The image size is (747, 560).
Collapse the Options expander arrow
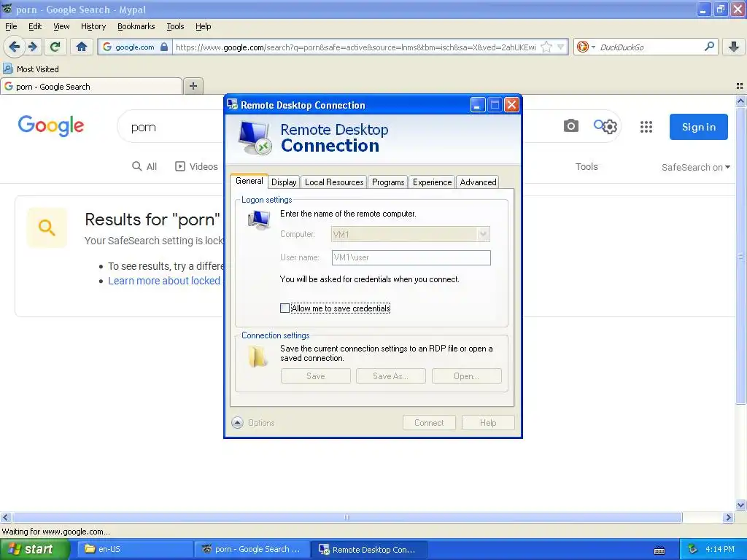237,422
